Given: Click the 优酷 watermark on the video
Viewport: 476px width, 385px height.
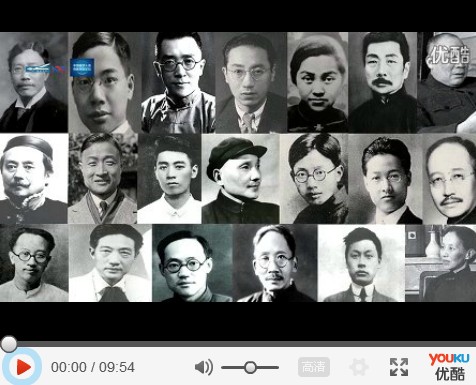Looking at the screenshot, I should click(449, 55).
